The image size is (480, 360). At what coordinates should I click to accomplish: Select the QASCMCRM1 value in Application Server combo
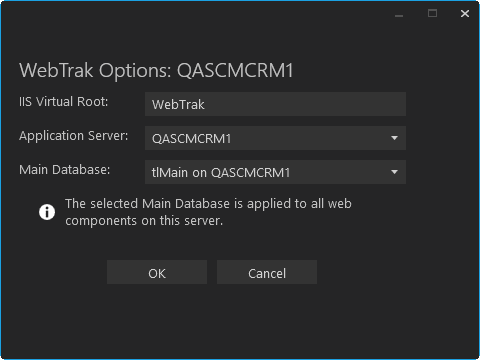pyautogui.click(x=191, y=139)
